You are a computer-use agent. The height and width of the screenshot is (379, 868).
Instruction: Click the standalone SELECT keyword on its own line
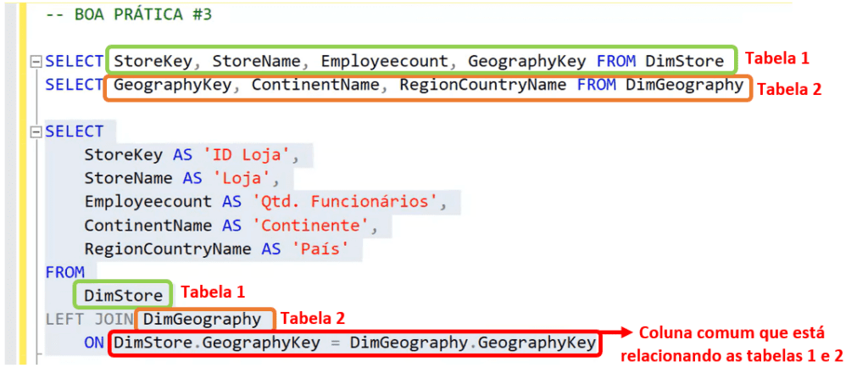(x=75, y=132)
